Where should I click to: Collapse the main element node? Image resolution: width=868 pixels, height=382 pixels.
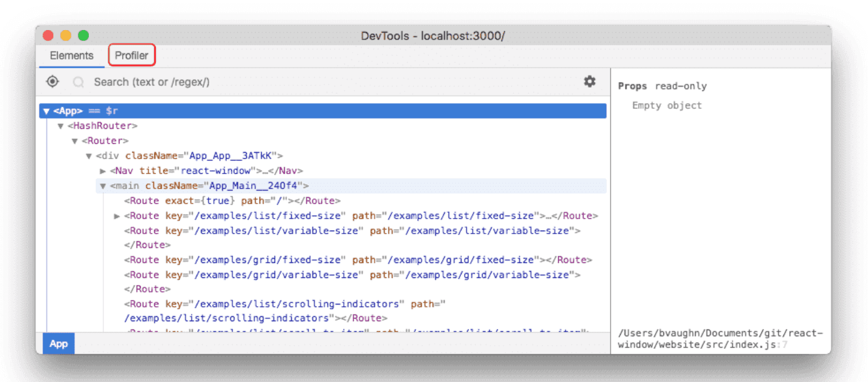pos(102,185)
